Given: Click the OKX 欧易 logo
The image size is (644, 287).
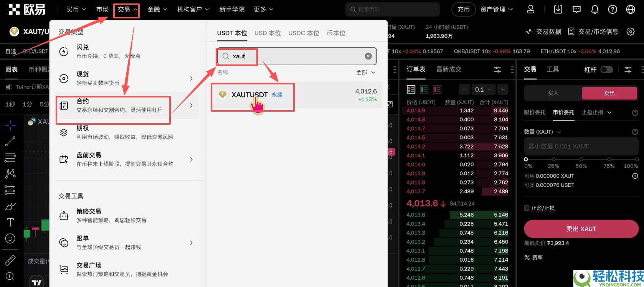Looking at the screenshot, I should 27,9.
